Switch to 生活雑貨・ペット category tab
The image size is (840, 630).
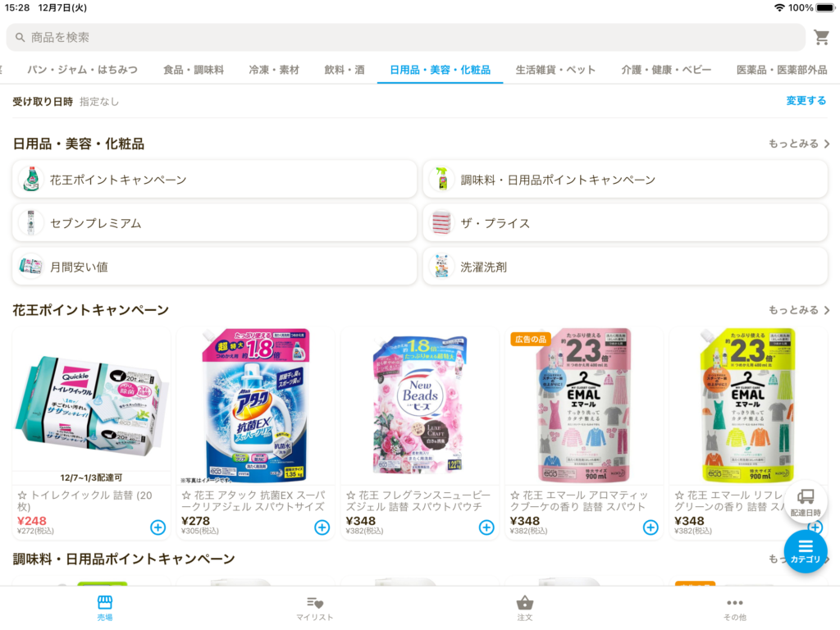(555, 70)
